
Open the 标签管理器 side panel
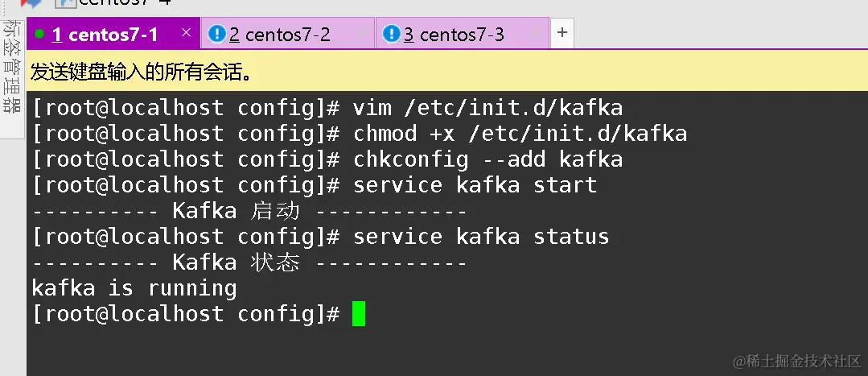click(x=11, y=67)
